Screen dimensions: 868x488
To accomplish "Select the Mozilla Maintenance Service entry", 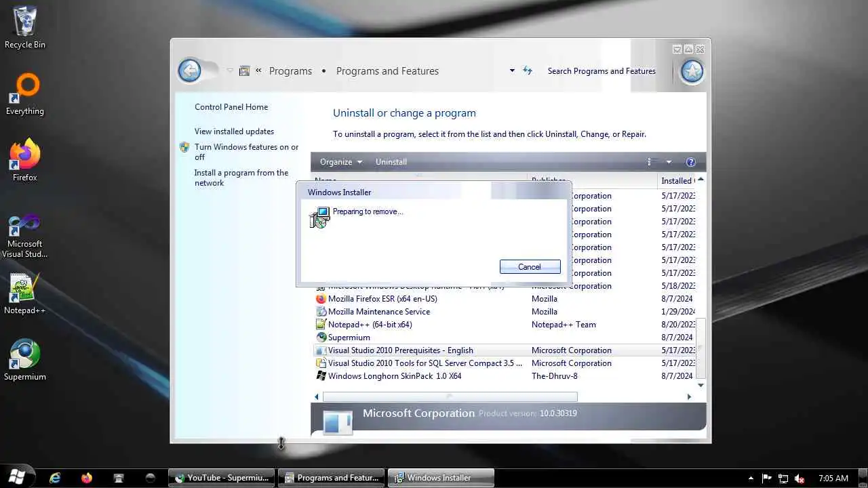I will pos(504,312).
